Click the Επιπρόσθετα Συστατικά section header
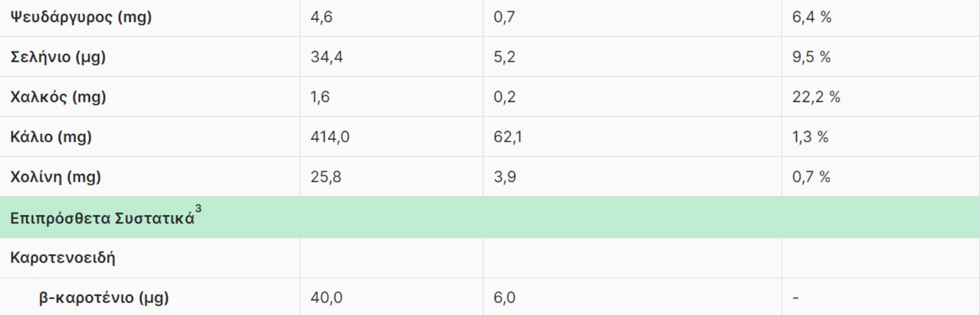The image size is (980, 315). 102,218
